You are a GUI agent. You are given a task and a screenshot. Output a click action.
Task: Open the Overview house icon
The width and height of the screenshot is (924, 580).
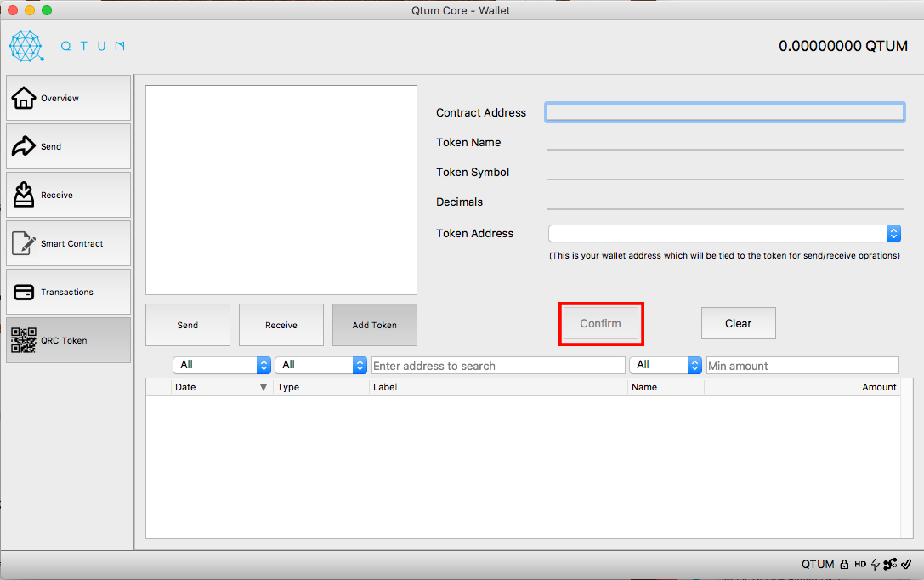(24, 98)
